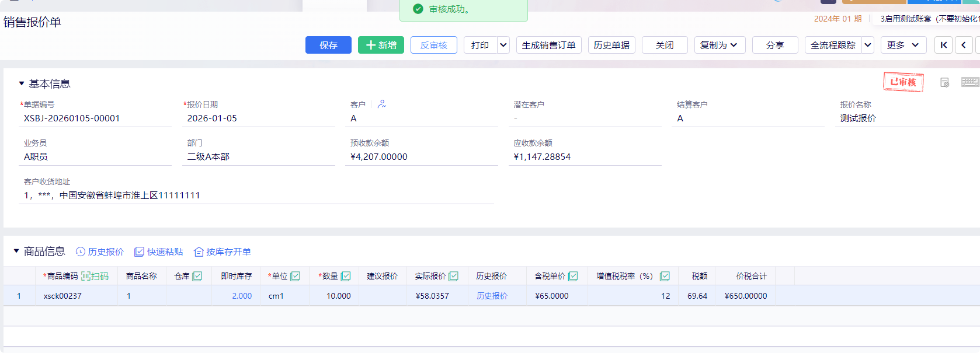Click the 报价日期 field 2026-01-05
This screenshot has width=980, height=353.
(259, 118)
